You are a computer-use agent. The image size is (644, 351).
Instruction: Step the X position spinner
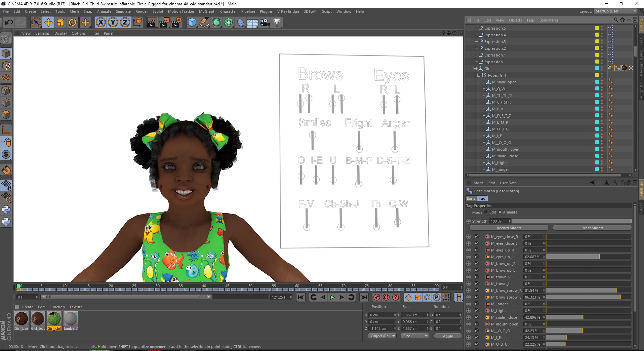(x=395, y=315)
